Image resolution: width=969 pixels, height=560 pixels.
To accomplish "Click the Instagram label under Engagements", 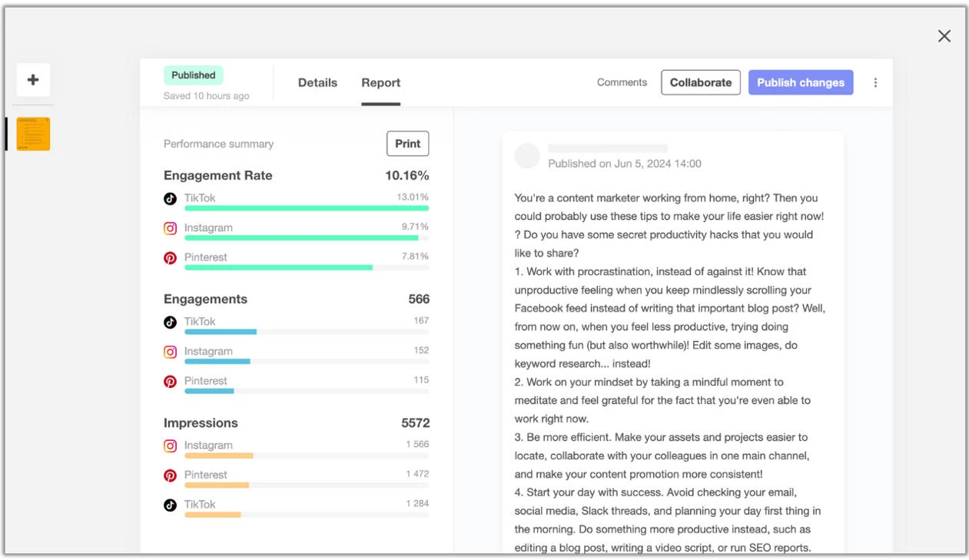I will (208, 351).
